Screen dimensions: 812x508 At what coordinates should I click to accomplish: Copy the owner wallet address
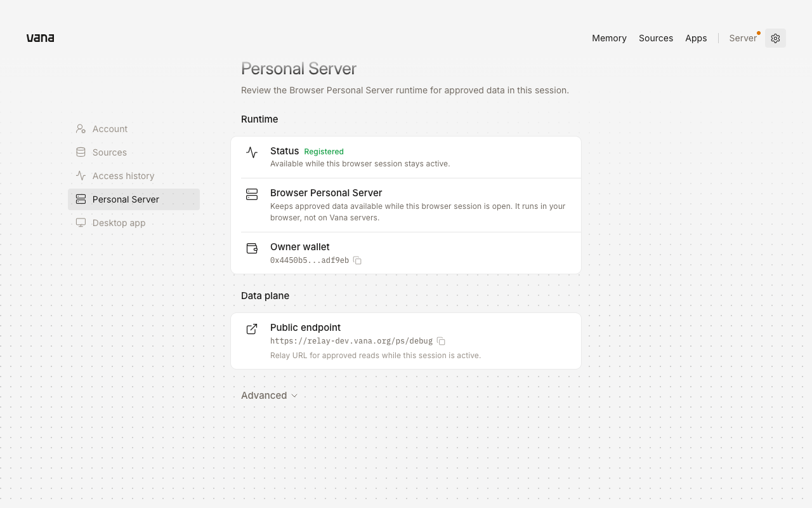coord(357,260)
